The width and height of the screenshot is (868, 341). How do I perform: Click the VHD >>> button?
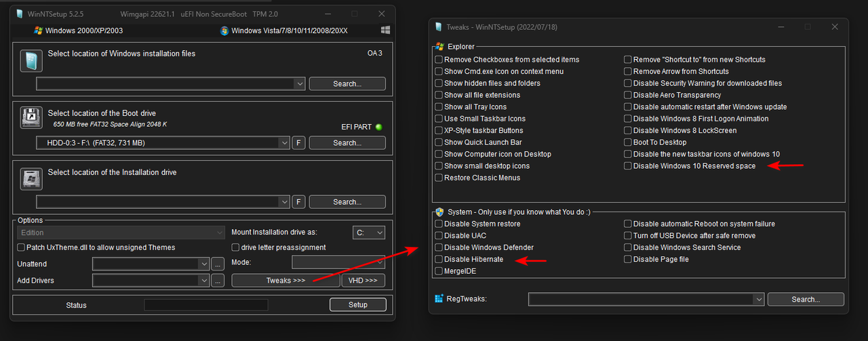click(x=363, y=280)
